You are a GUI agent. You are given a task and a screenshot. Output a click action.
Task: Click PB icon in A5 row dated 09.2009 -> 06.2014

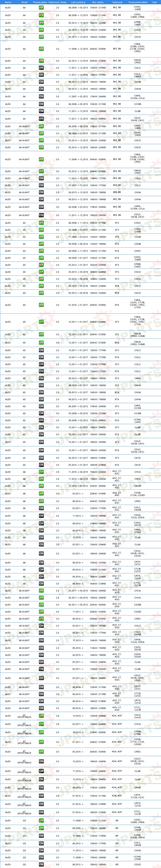pyautogui.click(x=41, y=244)
